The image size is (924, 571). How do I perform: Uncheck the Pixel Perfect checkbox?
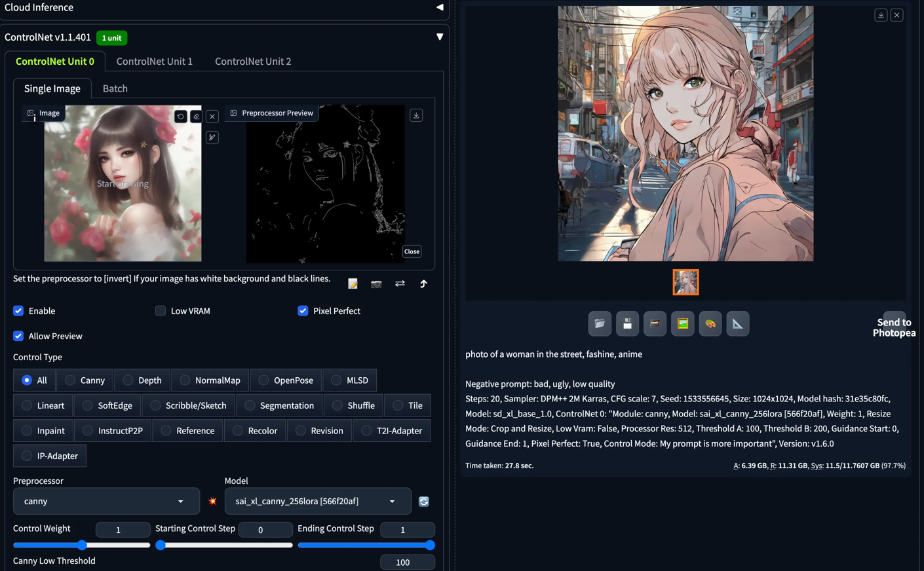(x=303, y=310)
